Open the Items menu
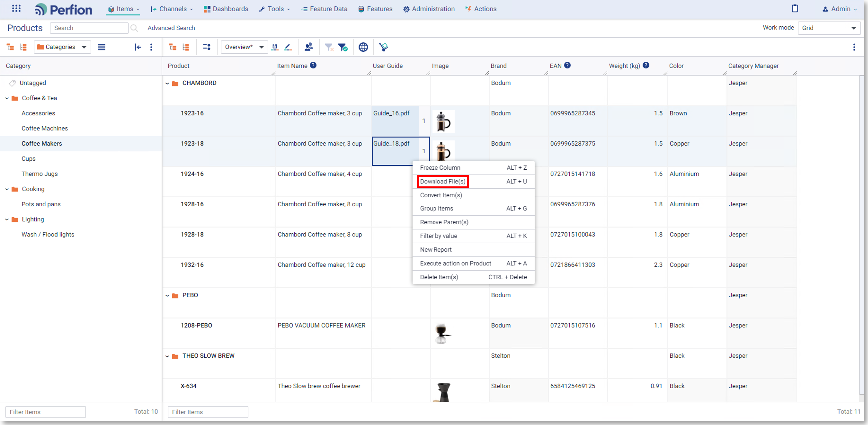Viewport: 868px width, 425px height. pyautogui.click(x=124, y=9)
